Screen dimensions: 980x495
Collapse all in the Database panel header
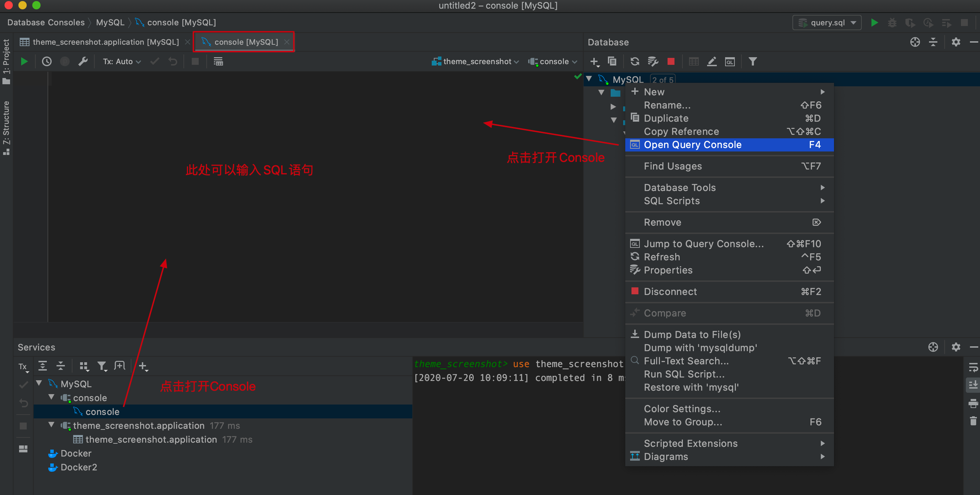click(933, 42)
